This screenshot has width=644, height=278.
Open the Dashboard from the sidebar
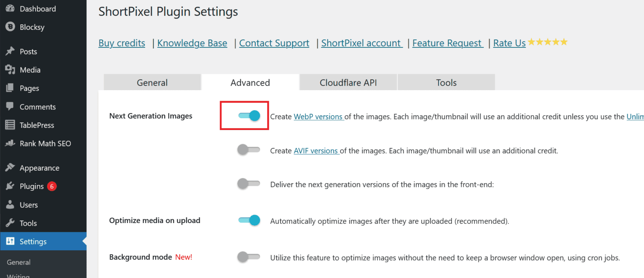pos(10,8)
